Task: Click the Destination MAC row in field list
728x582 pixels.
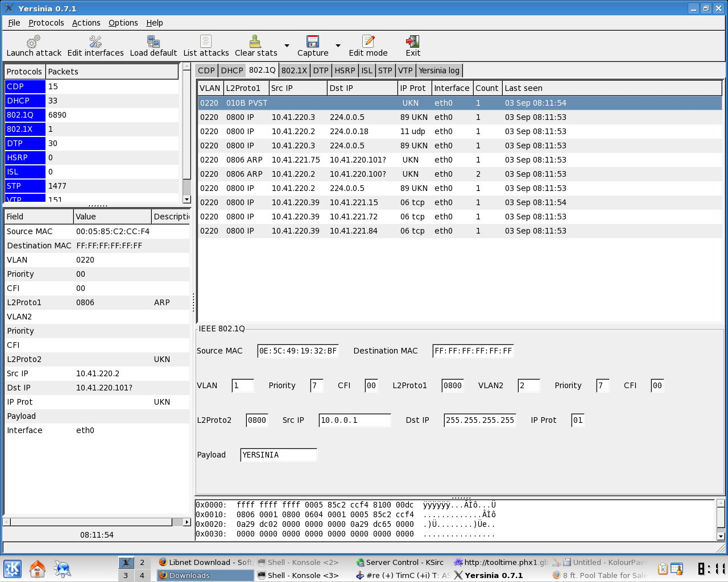Action: pyautogui.click(x=97, y=246)
